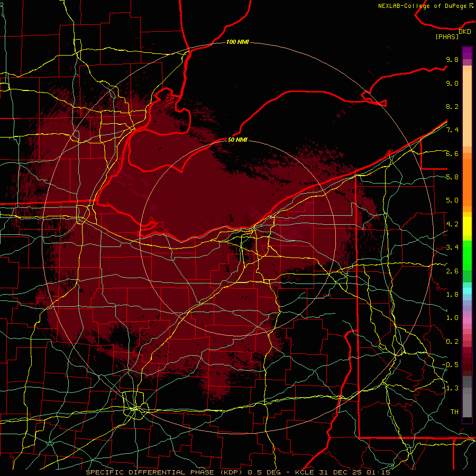Pick the purple segment of the color bar
Screen dimensions: 476x476
(467, 53)
